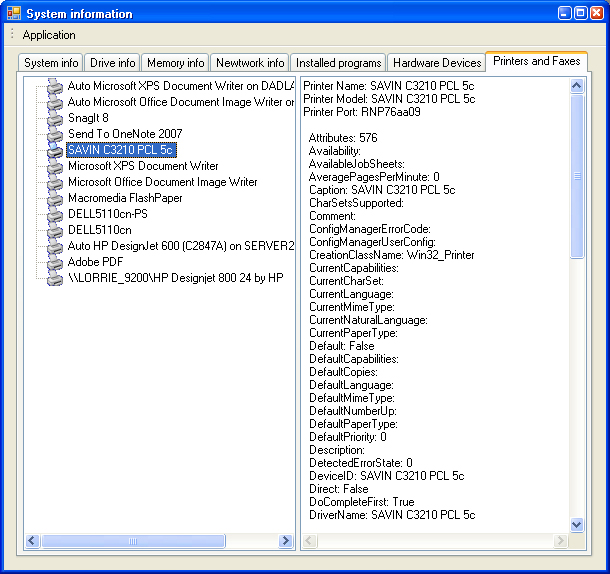Viewport: 610px width, 574px height.
Task: Maximize the System information window
Action: pyautogui.click(x=581, y=13)
